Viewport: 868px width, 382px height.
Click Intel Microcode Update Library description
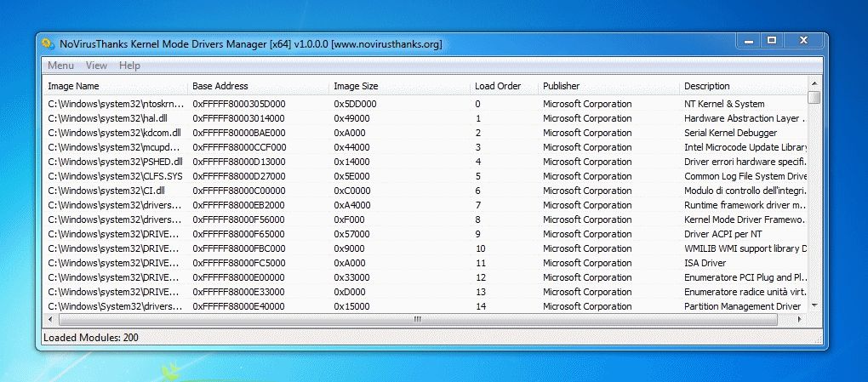coord(745,147)
